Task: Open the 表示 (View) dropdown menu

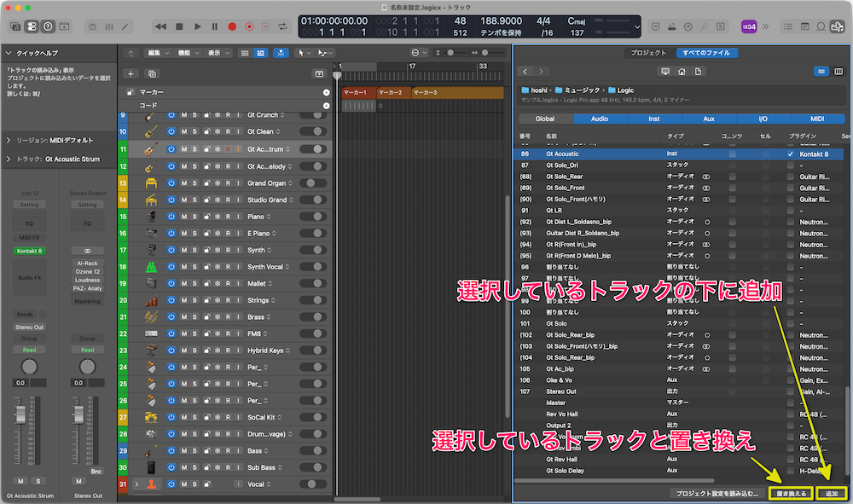Action: click(x=218, y=53)
